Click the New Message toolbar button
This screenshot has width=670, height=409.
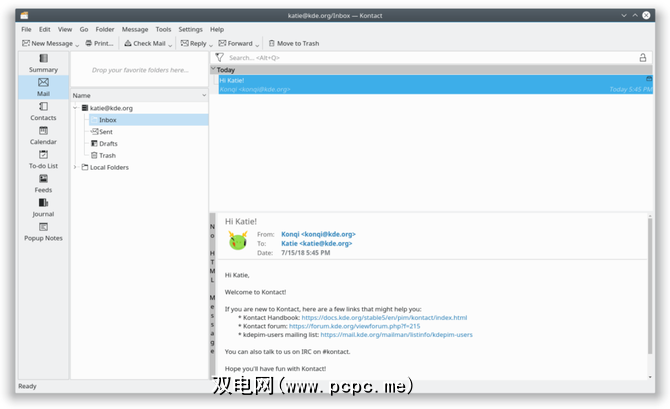[47, 43]
